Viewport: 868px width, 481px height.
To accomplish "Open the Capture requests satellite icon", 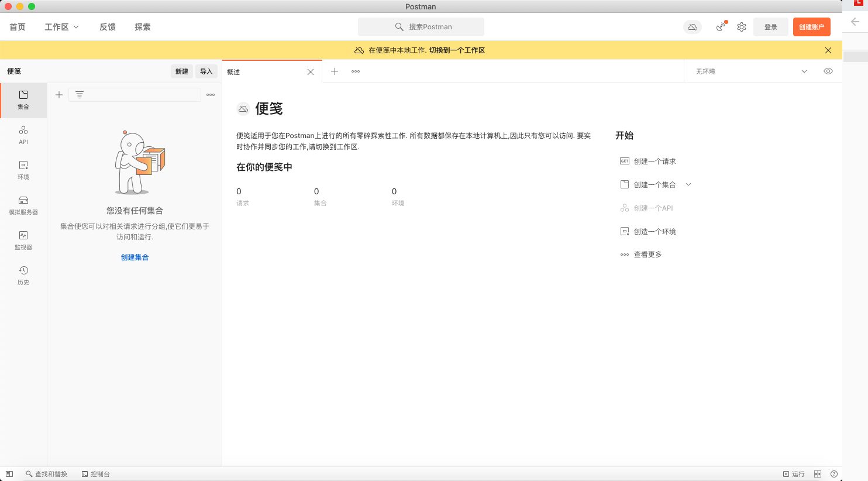I will tap(720, 27).
